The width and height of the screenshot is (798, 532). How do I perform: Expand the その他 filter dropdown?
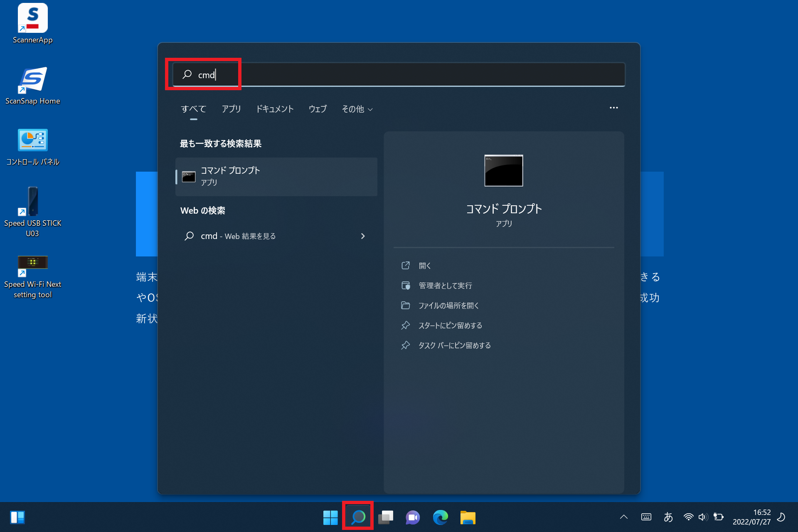(x=357, y=109)
